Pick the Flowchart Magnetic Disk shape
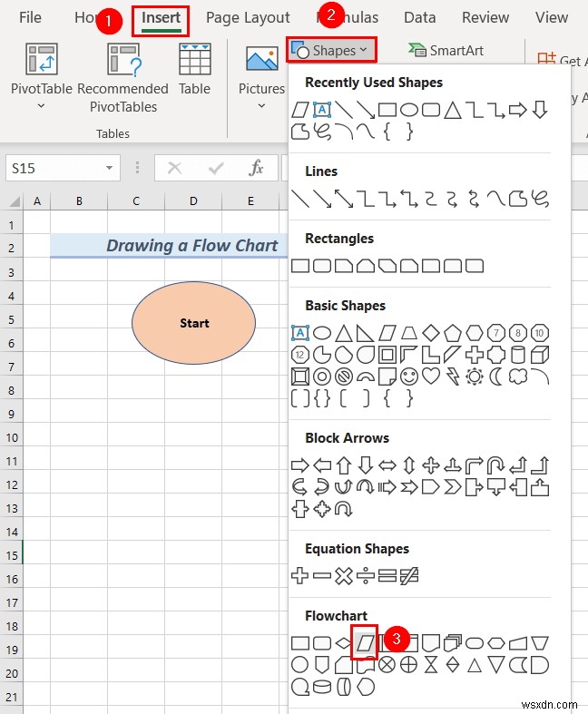Viewport: 588px width, 714px height. pos(322,687)
